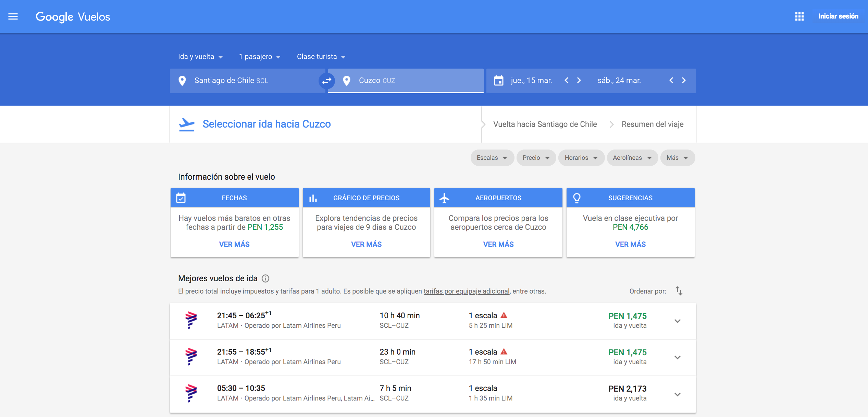Open the Google apps grid
The height and width of the screenshot is (417, 868).
(799, 16)
